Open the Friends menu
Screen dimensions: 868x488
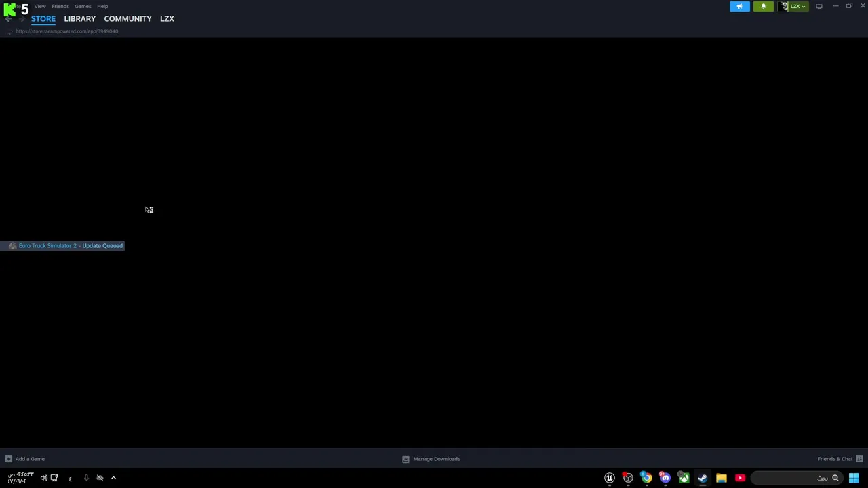pos(60,6)
